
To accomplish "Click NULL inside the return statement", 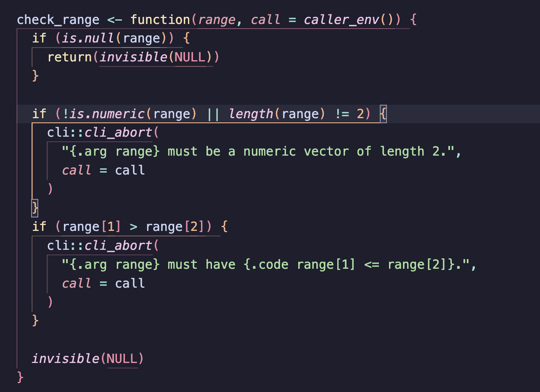I will pos(190,57).
